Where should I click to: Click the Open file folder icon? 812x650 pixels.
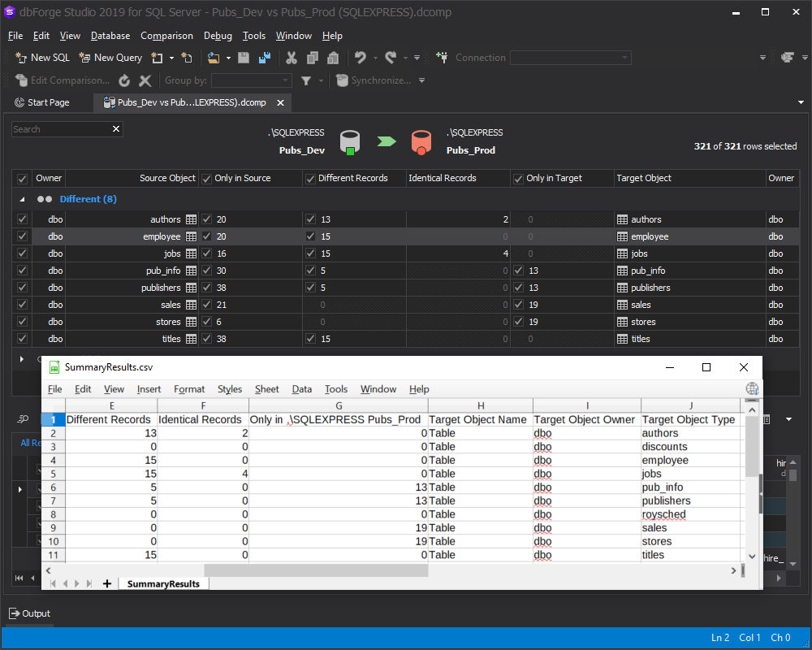[214, 58]
